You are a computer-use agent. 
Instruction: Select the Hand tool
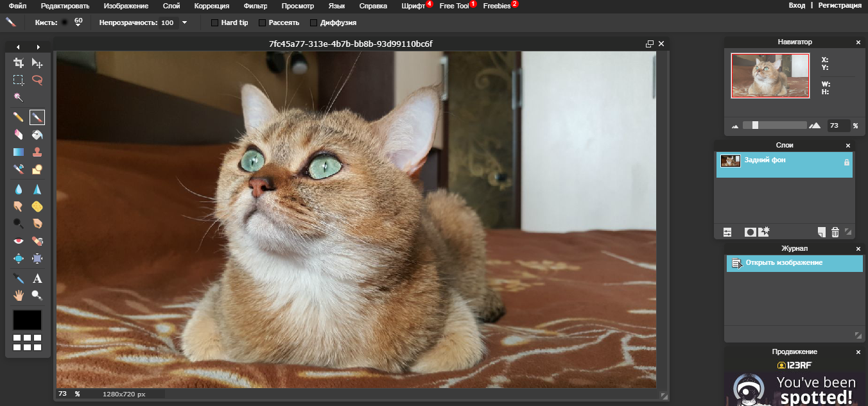tap(19, 295)
